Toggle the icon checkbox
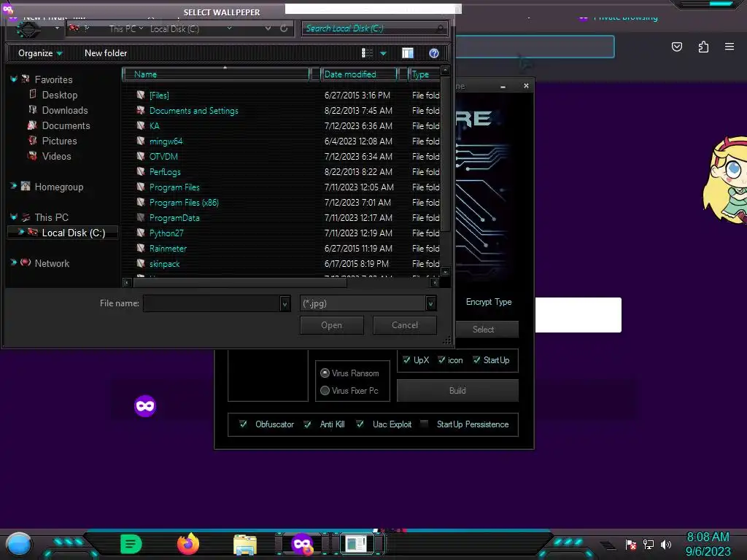Image resolution: width=747 pixels, height=560 pixels. coord(441,360)
